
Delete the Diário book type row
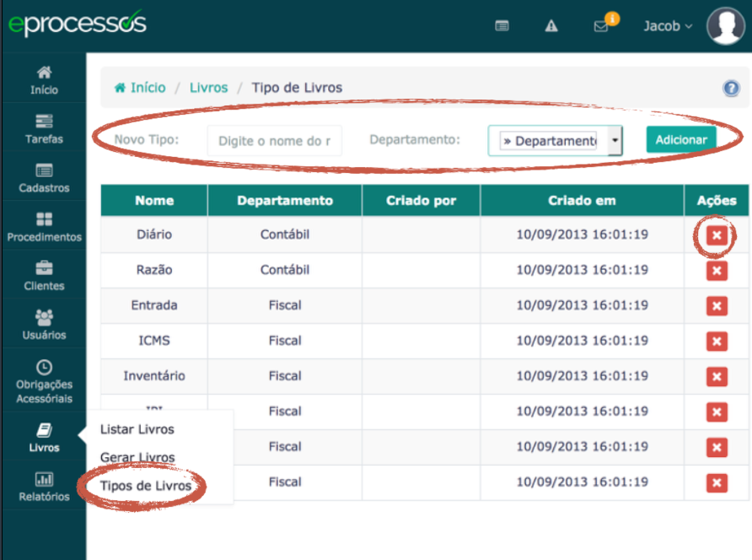click(717, 235)
